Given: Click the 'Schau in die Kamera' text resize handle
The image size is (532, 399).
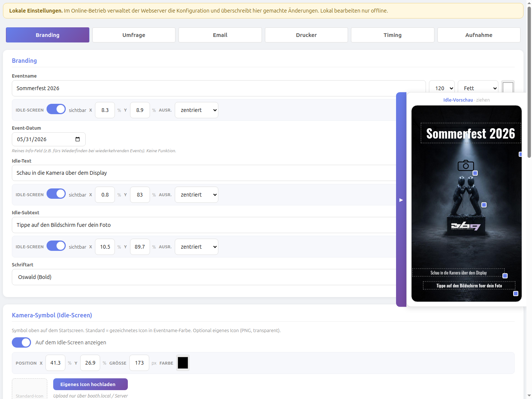Looking at the screenshot, I should [x=505, y=276].
